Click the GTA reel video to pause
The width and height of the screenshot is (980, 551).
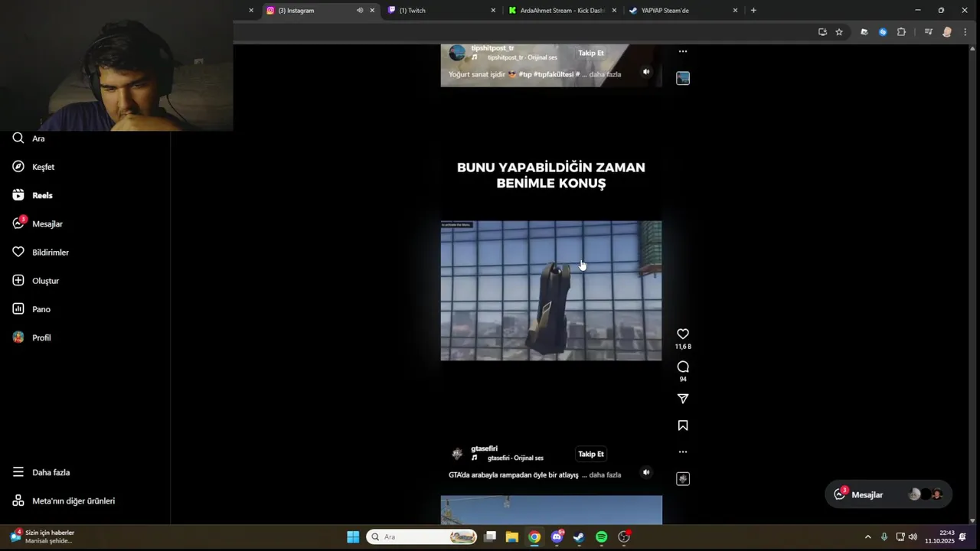pos(551,291)
